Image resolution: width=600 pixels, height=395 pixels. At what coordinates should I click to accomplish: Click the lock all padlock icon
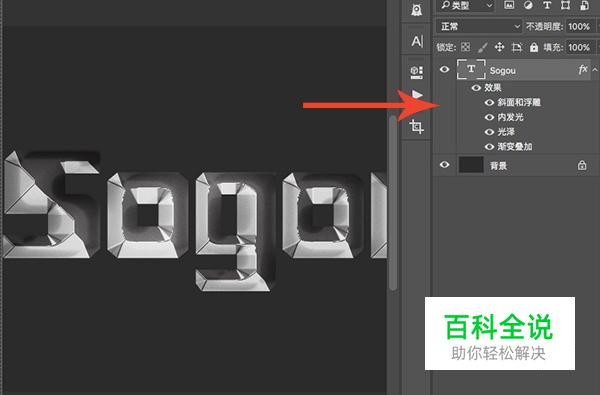534,47
